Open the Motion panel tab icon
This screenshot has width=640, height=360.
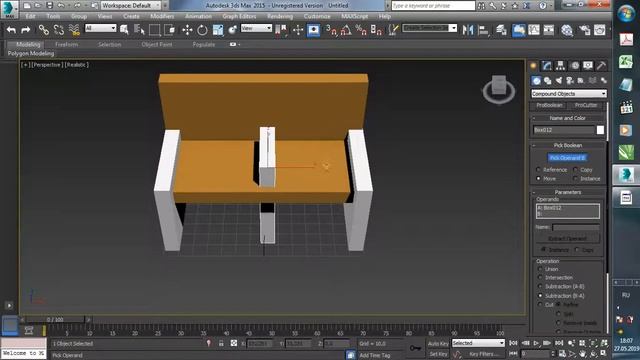click(574, 66)
